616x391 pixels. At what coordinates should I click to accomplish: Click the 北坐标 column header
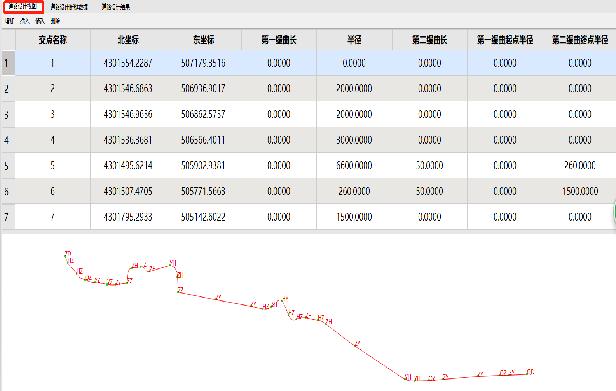point(128,40)
